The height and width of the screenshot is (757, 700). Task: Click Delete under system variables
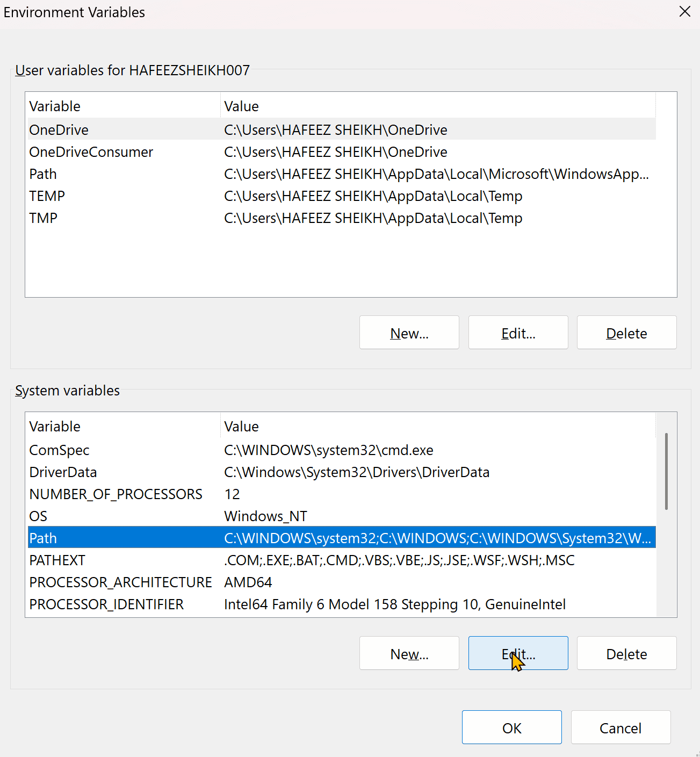pos(627,653)
